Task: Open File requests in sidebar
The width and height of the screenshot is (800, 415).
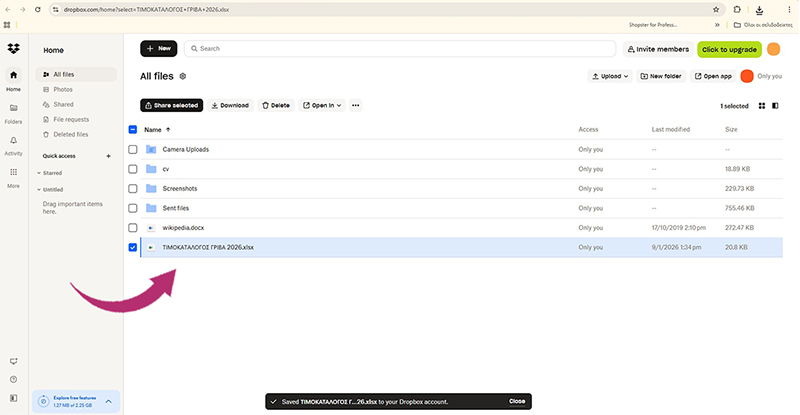Action: (70, 119)
